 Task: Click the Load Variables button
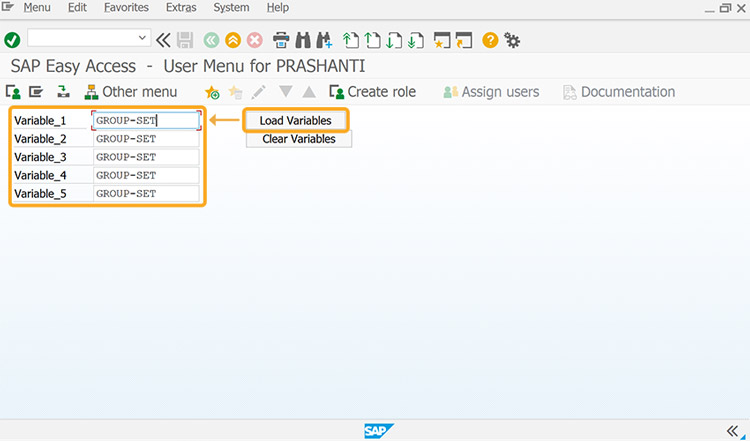(x=296, y=121)
